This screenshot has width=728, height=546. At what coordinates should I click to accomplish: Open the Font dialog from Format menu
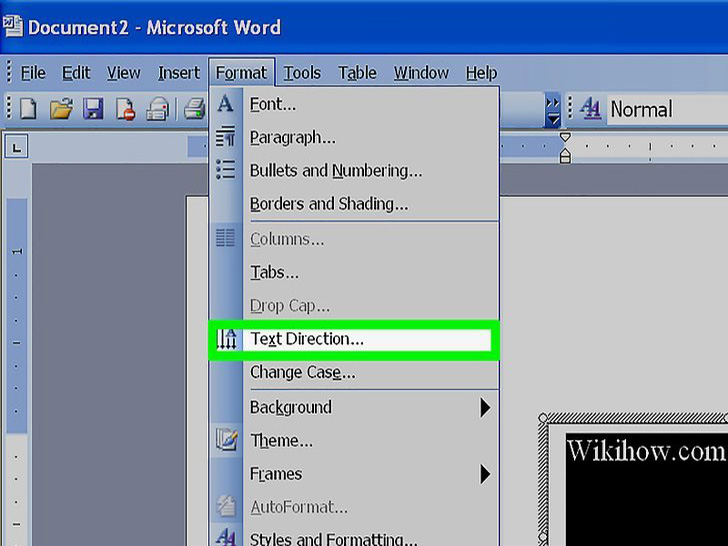[x=354, y=104]
